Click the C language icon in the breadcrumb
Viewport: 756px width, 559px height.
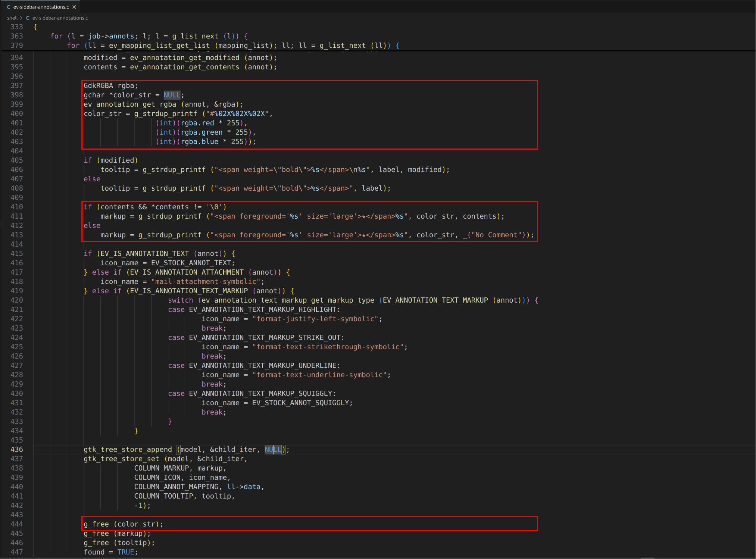pos(28,18)
